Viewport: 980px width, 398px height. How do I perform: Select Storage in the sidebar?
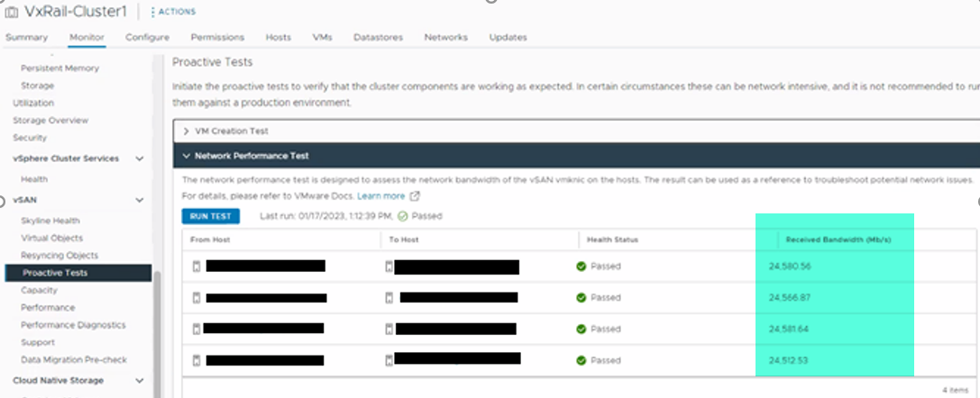[x=38, y=86]
